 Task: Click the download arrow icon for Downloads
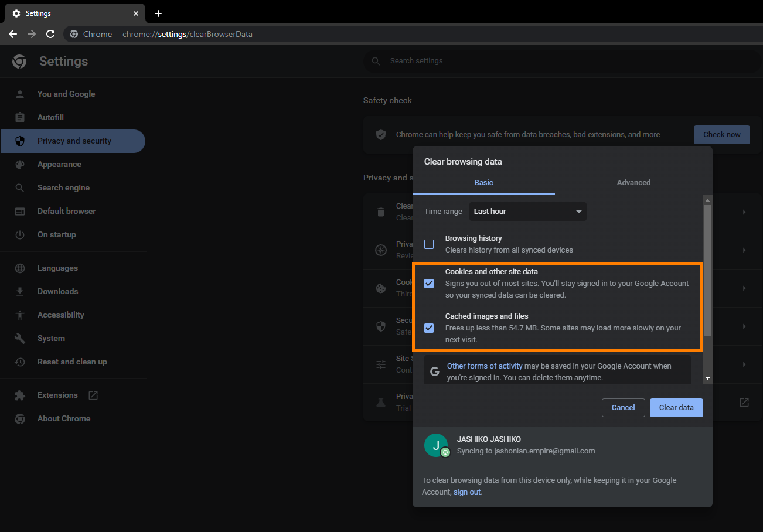click(20, 291)
